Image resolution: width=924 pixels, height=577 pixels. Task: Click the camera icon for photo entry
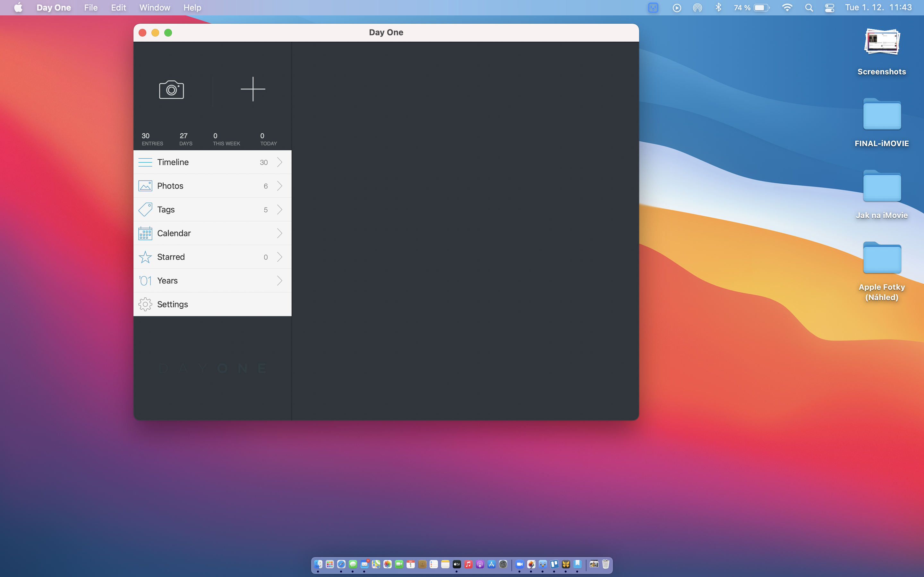tap(171, 90)
